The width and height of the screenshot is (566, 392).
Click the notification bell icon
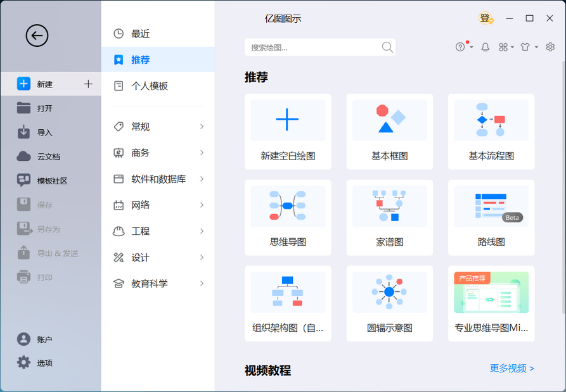(485, 47)
